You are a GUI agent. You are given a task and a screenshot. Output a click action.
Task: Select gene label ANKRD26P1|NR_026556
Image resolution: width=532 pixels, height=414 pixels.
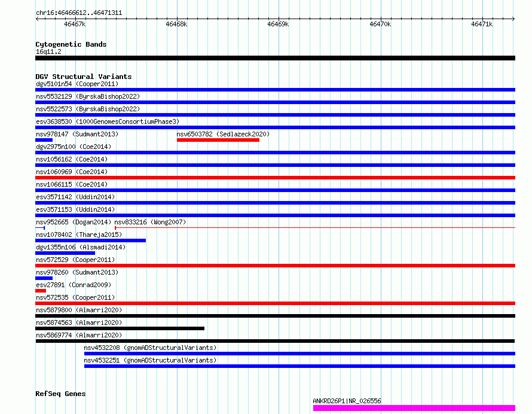tap(347, 401)
